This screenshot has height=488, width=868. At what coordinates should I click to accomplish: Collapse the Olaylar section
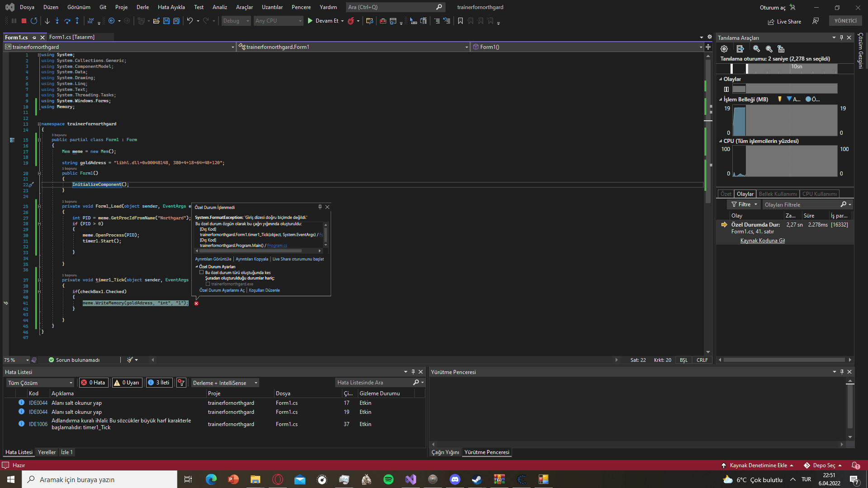point(721,79)
